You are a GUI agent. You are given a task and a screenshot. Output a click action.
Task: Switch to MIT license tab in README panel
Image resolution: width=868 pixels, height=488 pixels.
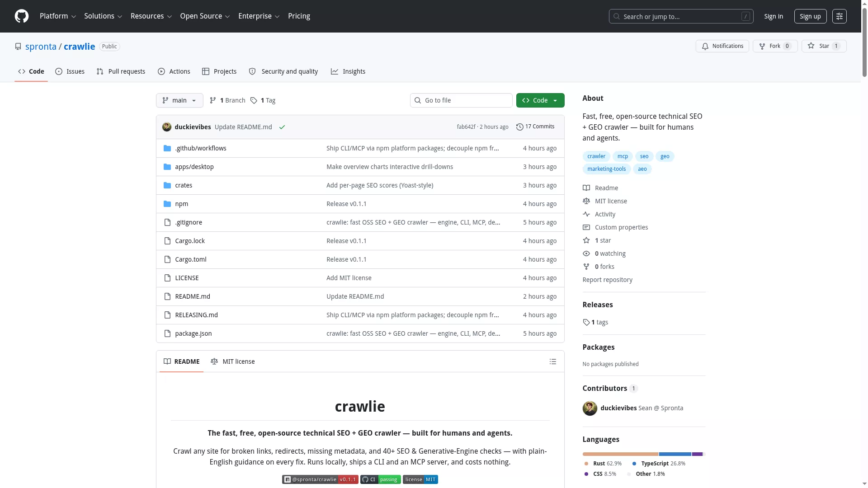pyautogui.click(x=233, y=361)
